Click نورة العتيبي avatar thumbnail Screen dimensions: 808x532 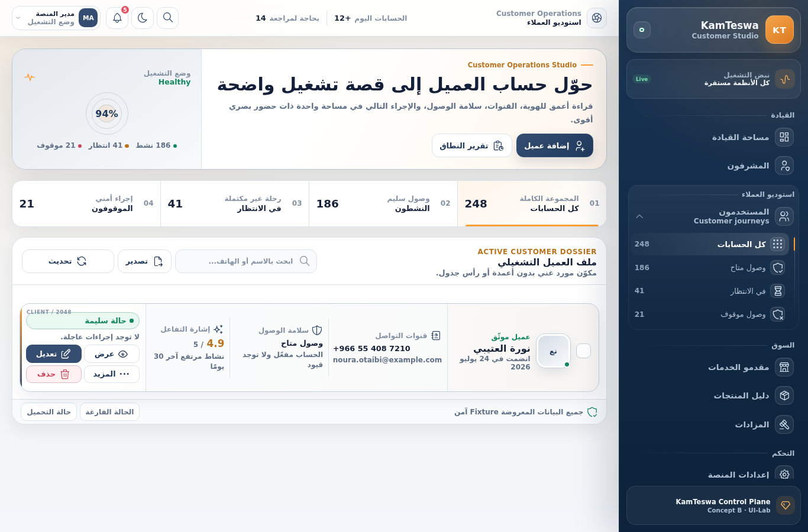coord(553,351)
